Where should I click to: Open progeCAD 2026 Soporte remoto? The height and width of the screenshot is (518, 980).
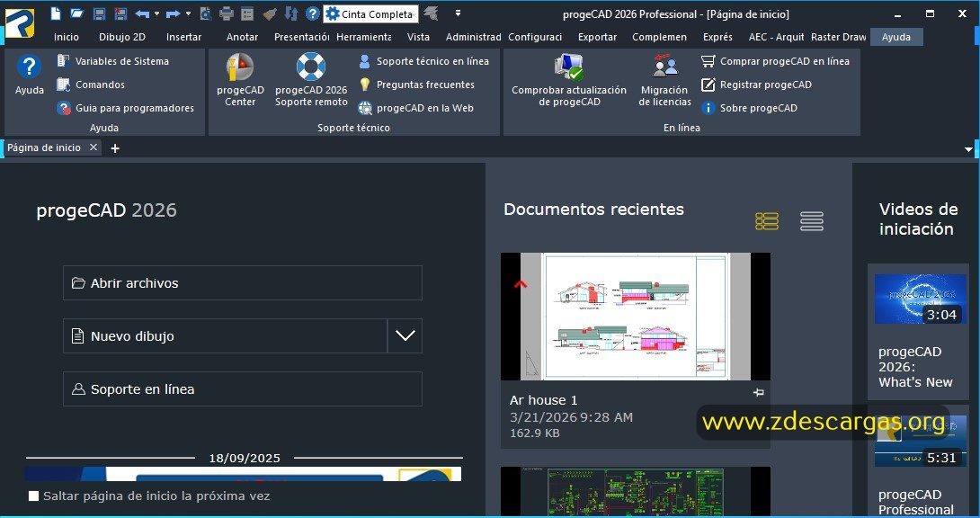tap(311, 80)
